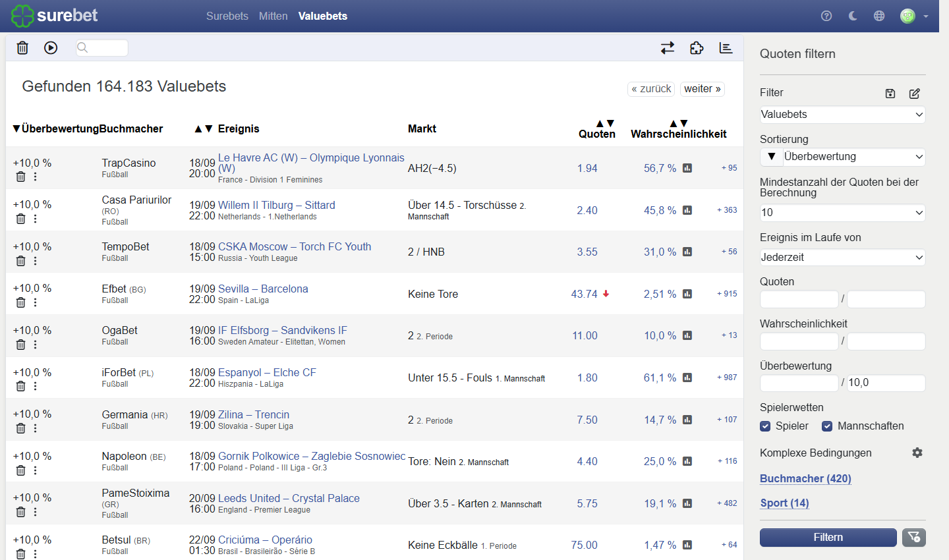
Task: Sort by Überbewertung column header
Action: 56,128
